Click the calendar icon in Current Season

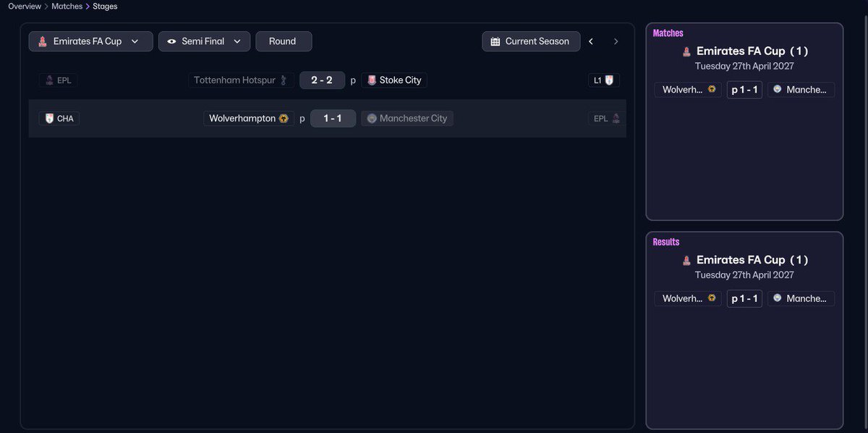(495, 41)
